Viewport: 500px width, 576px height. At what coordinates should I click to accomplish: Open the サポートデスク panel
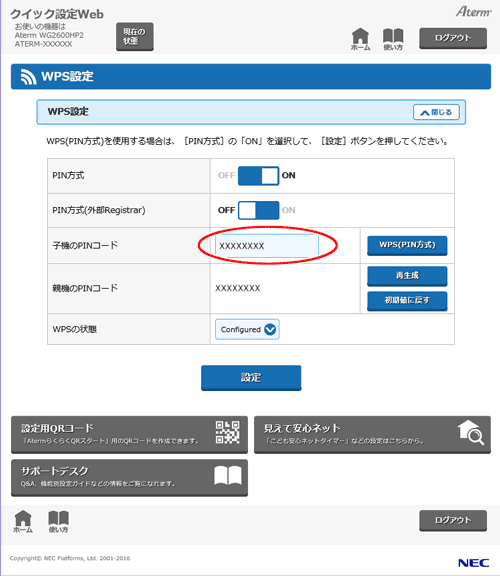point(129,478)
